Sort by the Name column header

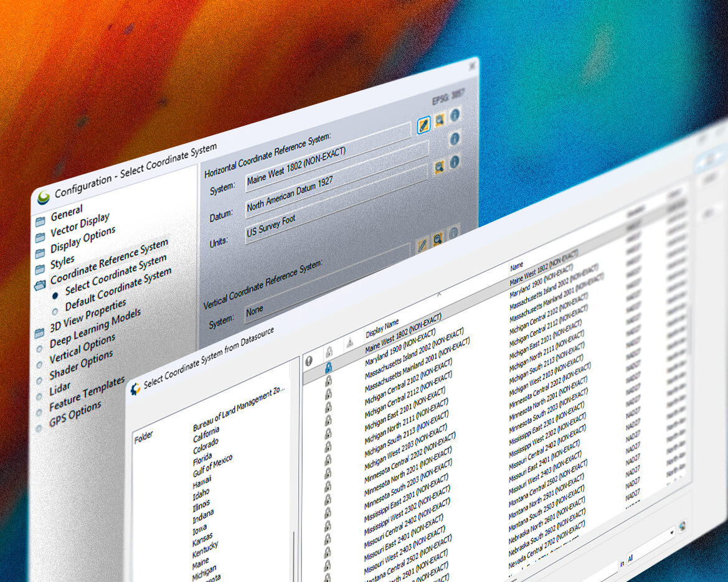point(517,266)
